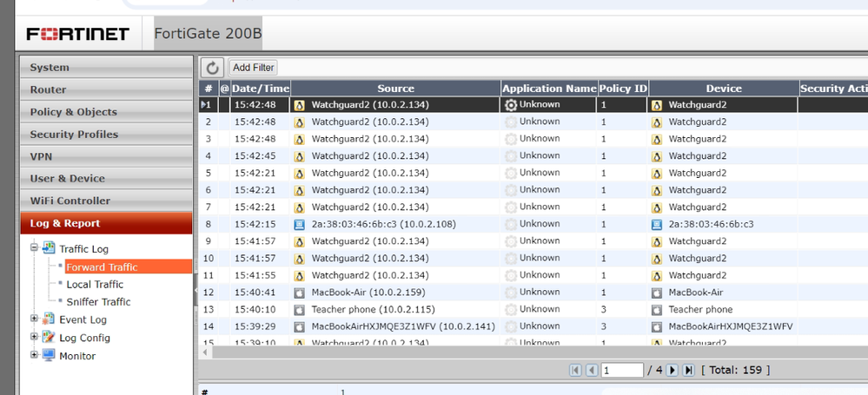The image size is (868, 395).
Task: Select source Teacher phone (10.0.2.115)
Action: tap(373, 309)
